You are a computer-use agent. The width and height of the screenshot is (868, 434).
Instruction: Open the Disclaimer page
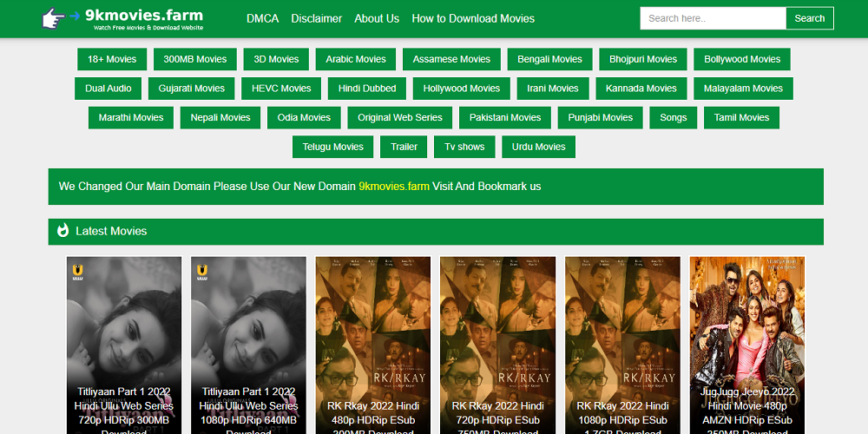(x=317, y=18)
